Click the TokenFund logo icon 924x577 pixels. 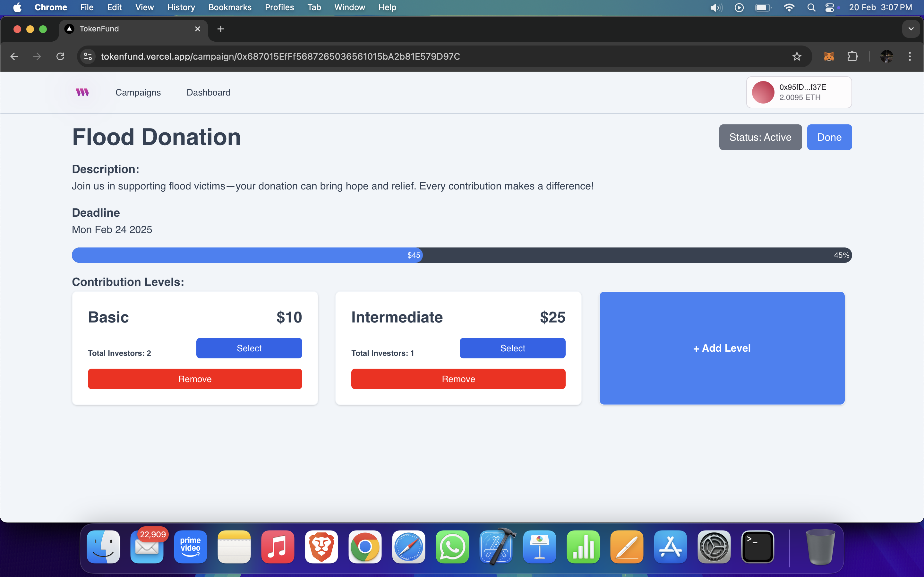(x=82, y=92)
